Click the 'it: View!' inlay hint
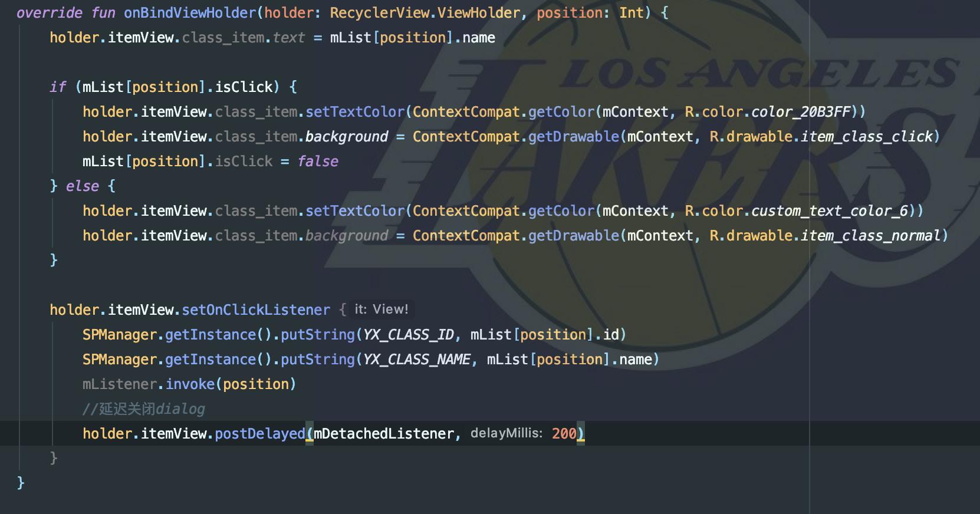980x514 pixels. pos(382,309)
